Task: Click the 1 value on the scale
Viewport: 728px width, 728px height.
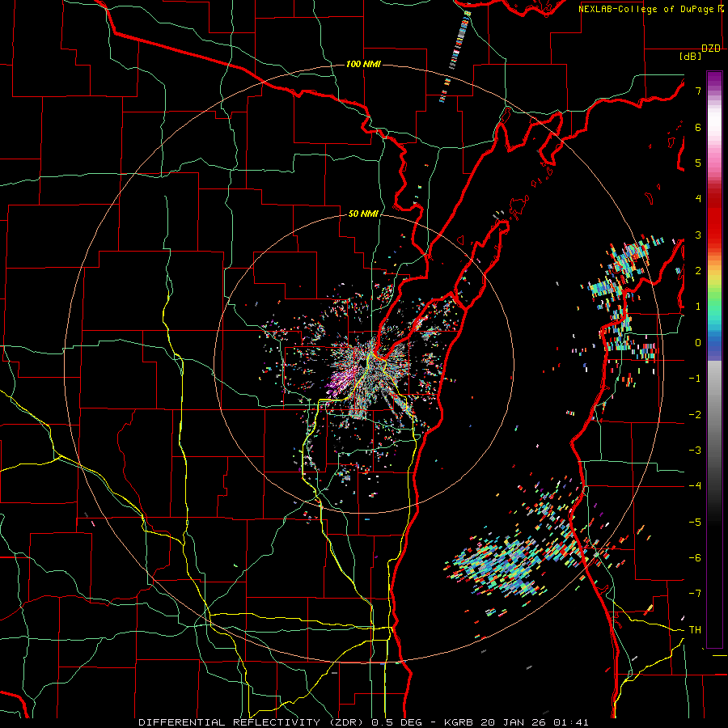Action: pyautogui.click(x=698, y=307)
